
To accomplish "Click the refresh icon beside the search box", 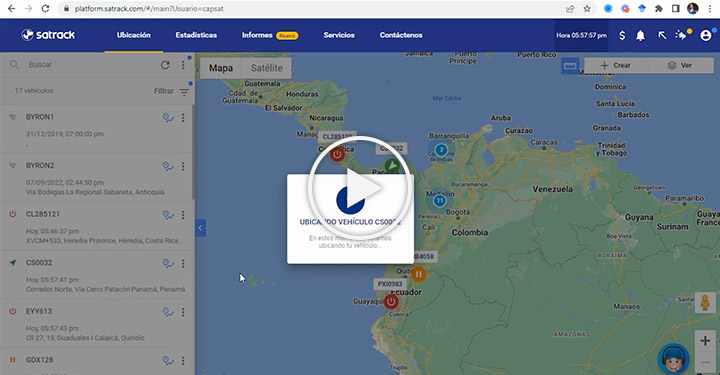I will pyautogui.click(x=165, y=65).
